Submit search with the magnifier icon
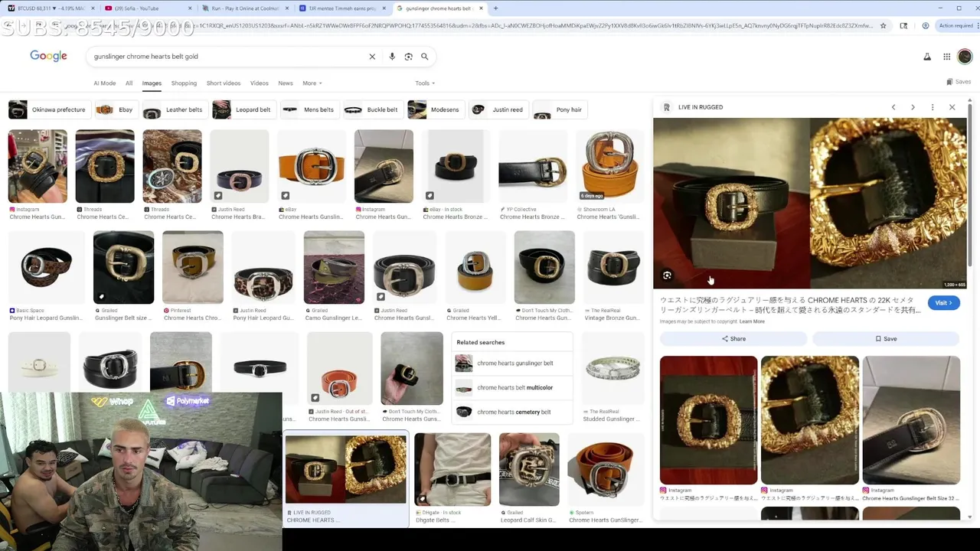This screenshot has height=551, width=980. (x=425, y=57)
